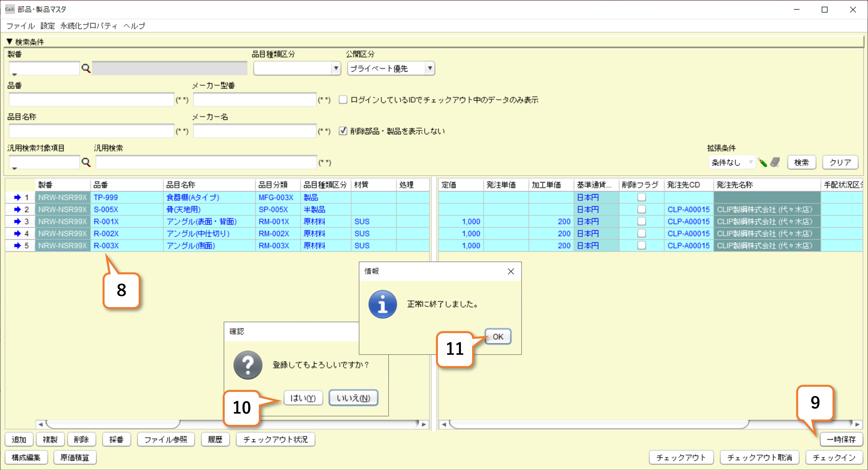Select CLP-A00015 cell in R-003X row
The height and width of the screenshot is (470, 868).
pos(689,246)
